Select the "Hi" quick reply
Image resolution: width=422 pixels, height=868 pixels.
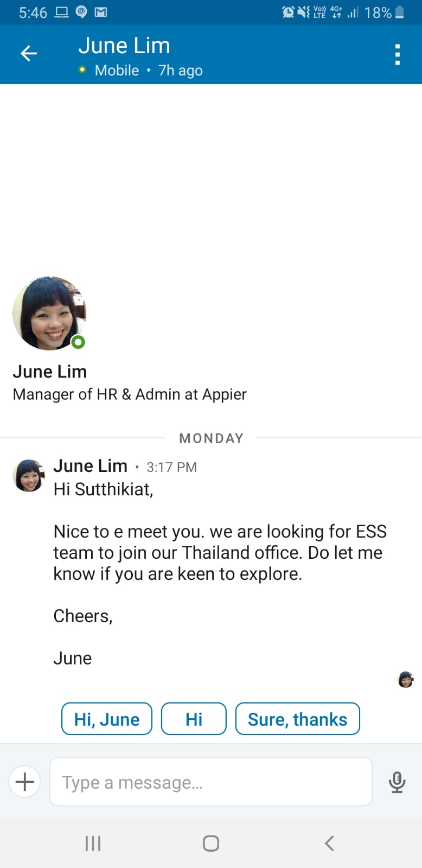coord(194,719)
